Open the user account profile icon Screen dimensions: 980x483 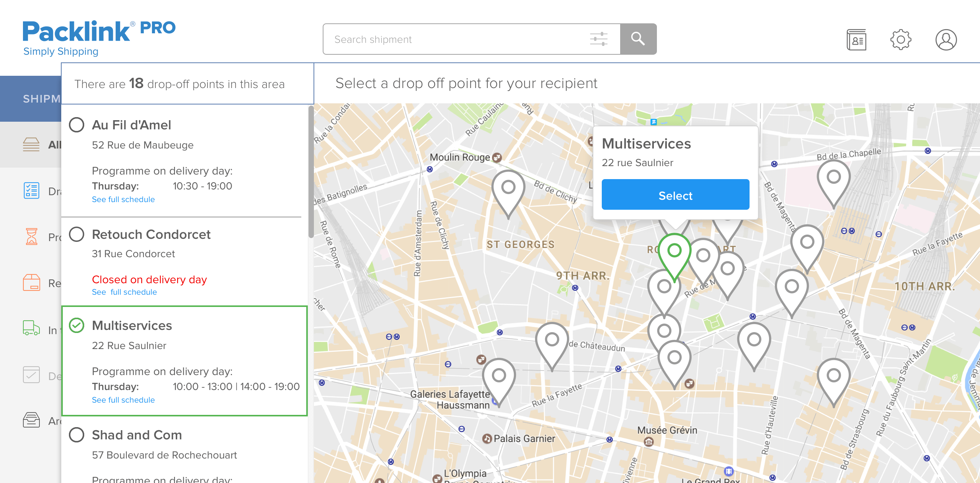(946, 40)
